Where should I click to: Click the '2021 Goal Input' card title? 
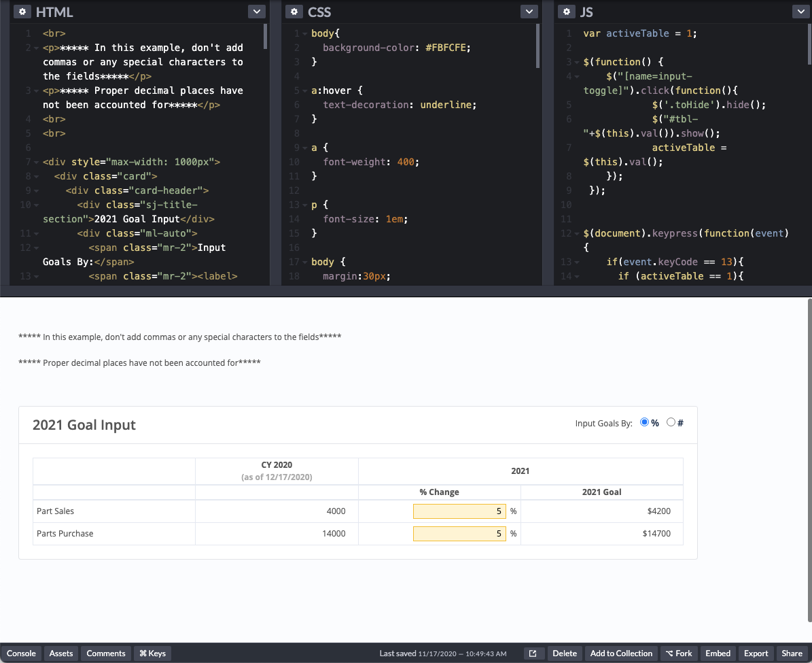coord(84,424)
